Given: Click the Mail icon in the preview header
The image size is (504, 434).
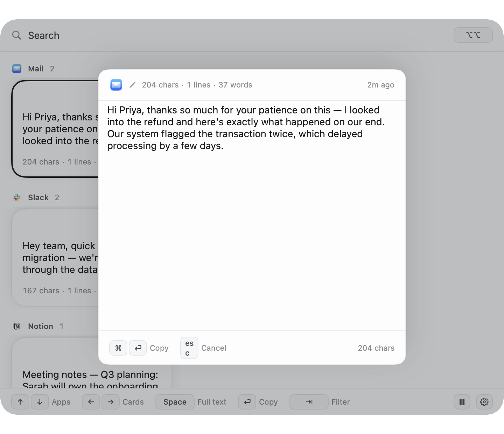Looking at the screenshot, I should point(116,85).
